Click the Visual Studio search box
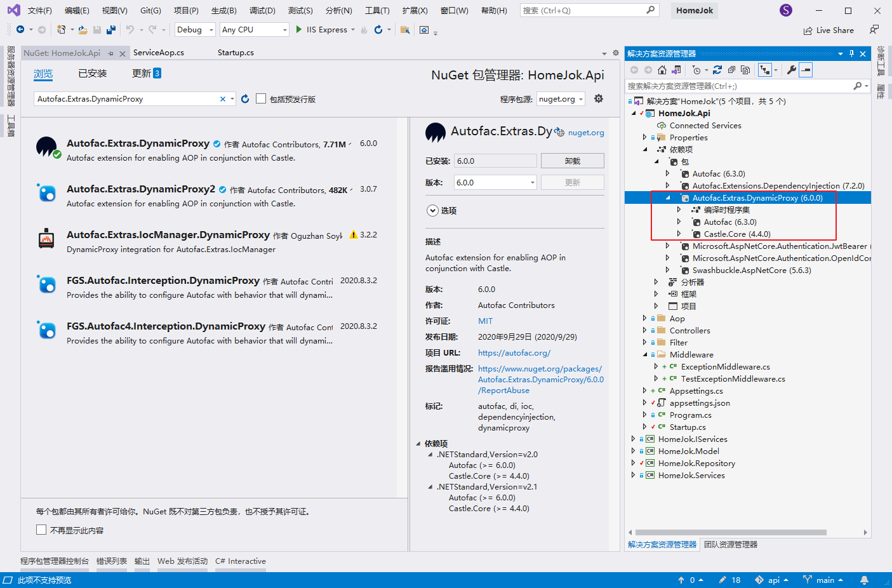The width and height of the screenshot is (892, 588). coord(589,10)
